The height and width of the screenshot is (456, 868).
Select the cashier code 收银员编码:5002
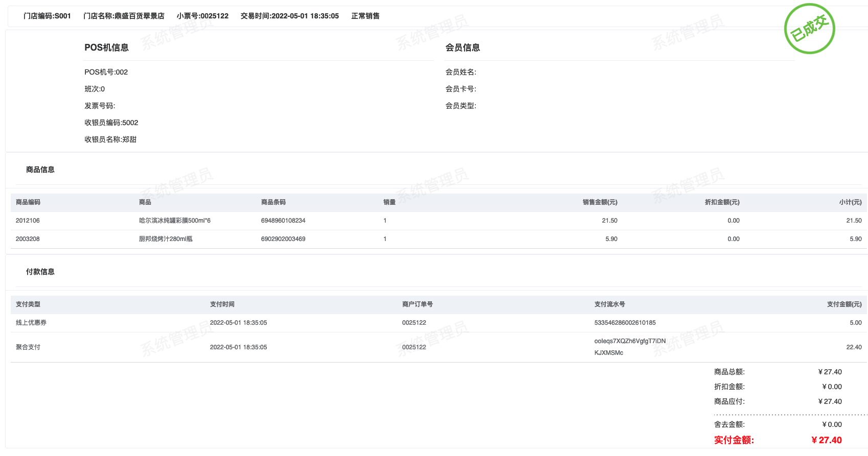[x=111, y=123]
